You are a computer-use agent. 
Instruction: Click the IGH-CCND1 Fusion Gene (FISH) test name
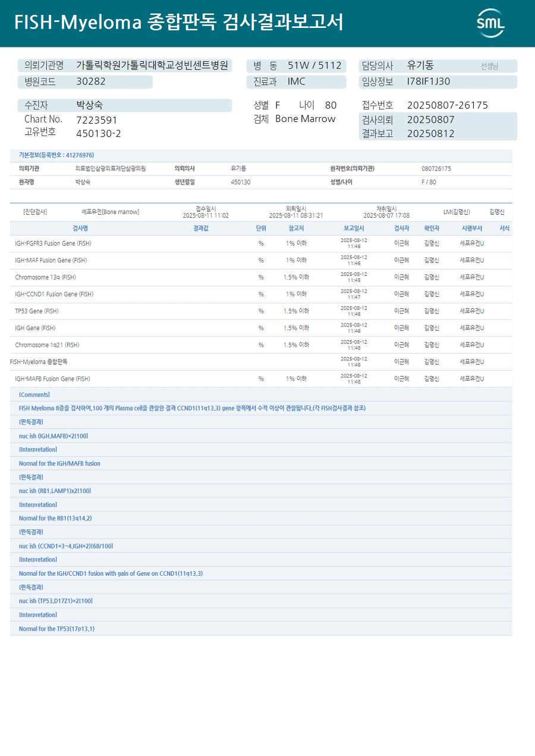point(54,294)
